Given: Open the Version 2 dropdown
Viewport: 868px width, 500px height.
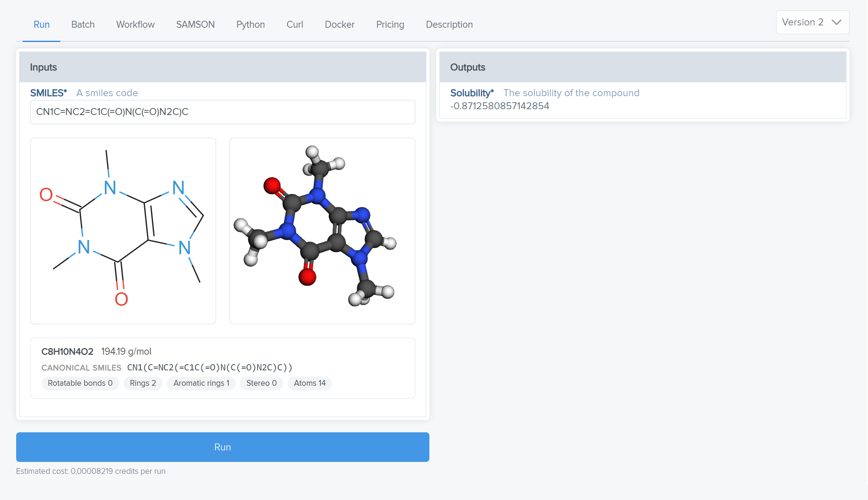Looking at the screenshot, I should tap(803, 22).
